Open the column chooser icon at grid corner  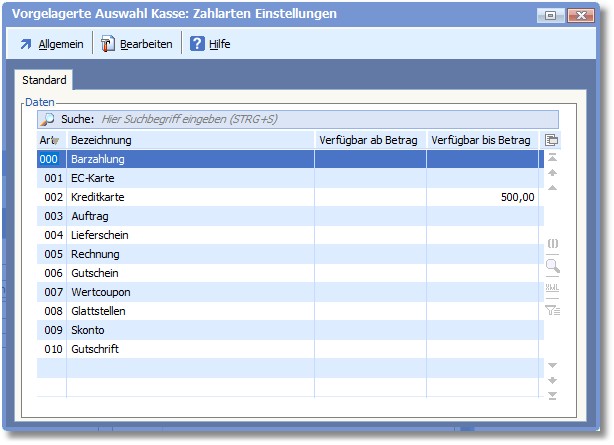(552, 140)
